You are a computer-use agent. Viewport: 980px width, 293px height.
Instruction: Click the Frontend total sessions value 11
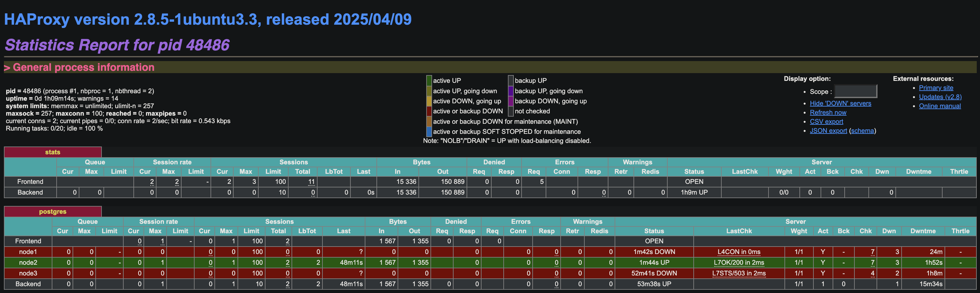[x=311, y=182]
